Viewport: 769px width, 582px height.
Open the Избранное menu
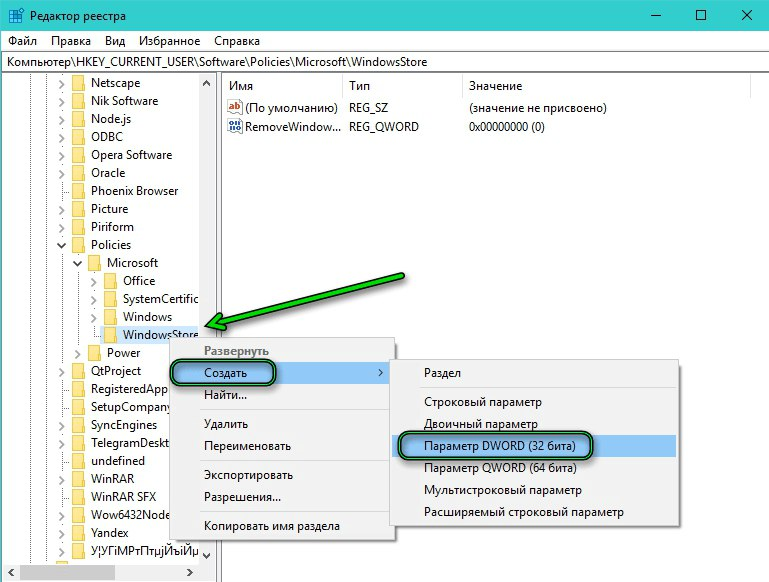point(169,41)
